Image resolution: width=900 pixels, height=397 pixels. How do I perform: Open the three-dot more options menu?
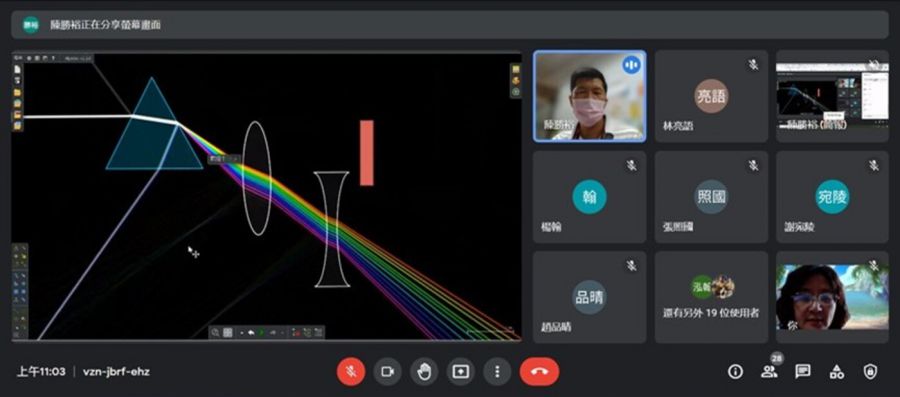(x=497, y=372)
